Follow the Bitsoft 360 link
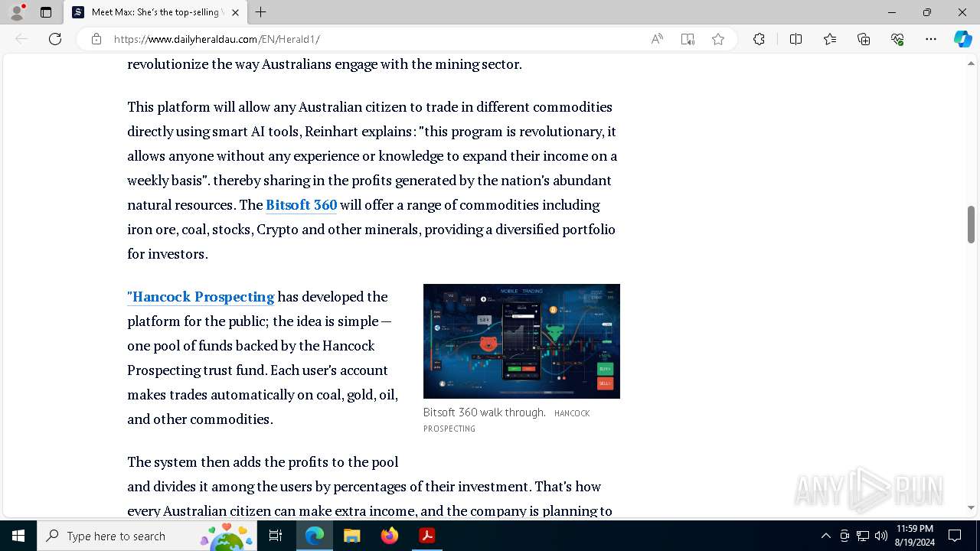Viewport: 980px width, 551px height. pos(302,205)
